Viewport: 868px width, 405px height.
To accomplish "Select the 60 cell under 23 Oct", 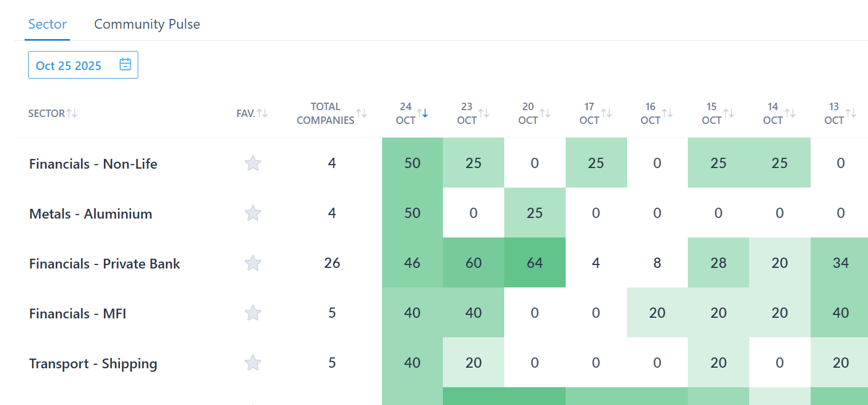I will [x=473, y=263].
